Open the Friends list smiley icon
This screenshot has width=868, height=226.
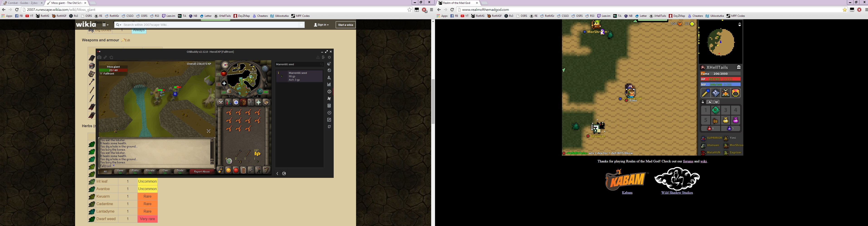229,171
